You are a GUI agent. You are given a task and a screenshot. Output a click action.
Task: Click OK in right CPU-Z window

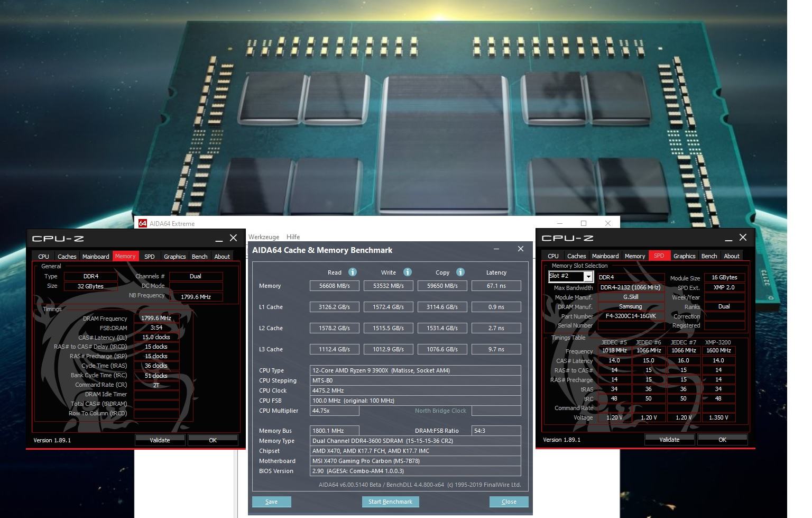pyautogui.click(x=722, y=439)
